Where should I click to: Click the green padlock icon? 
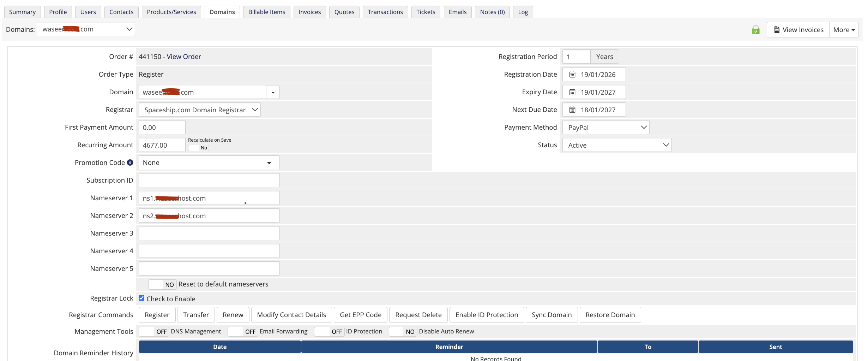pyautogui.click(x=755, y=30)
